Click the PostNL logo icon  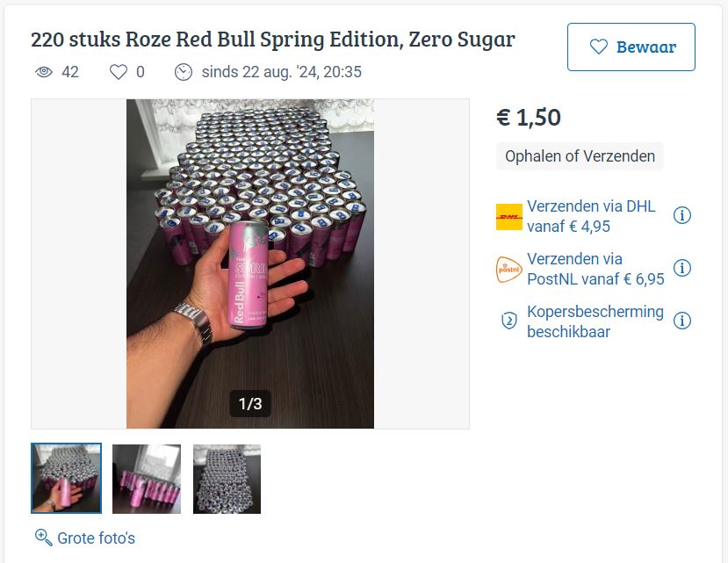tap(509, 269)
